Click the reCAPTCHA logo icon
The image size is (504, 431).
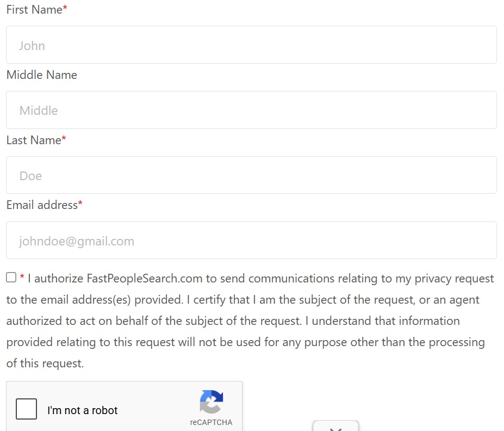click(x=211, y=402)
